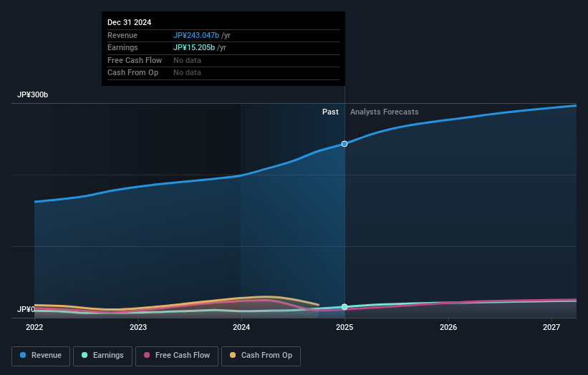Click the 2025 x-axis label
This screenshot has height=375, width=588.
[344, 327]
